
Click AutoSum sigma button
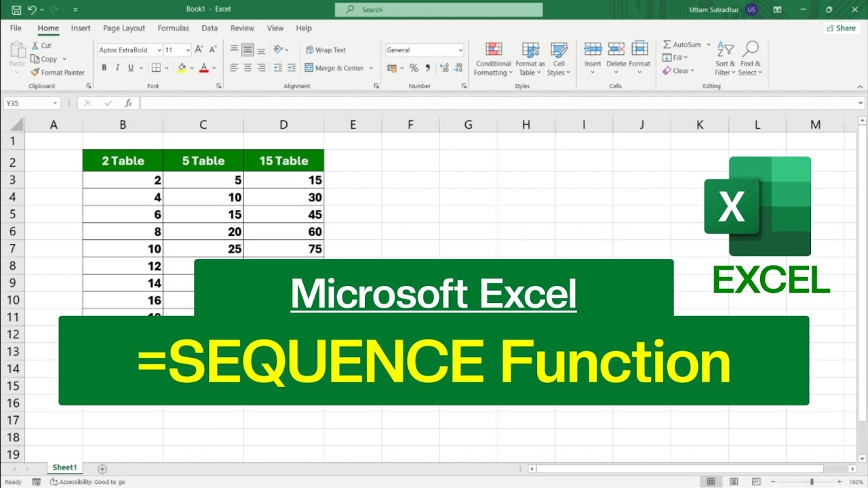[682, 45]
